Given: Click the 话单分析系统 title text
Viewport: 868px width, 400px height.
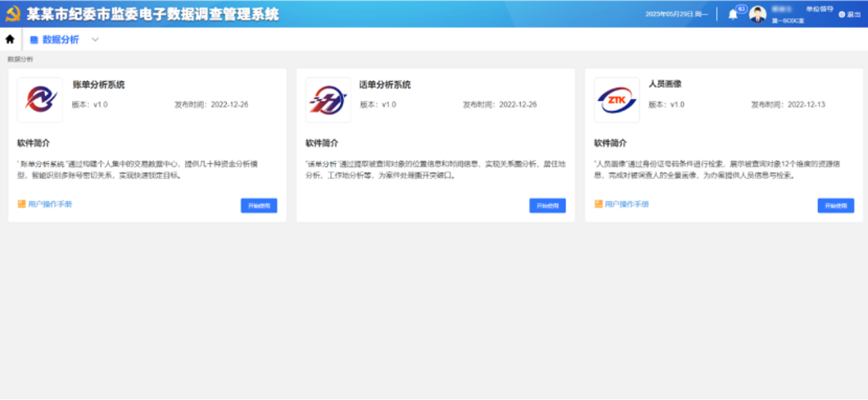Looking at the screenshot, I should (x=385, y=84).
